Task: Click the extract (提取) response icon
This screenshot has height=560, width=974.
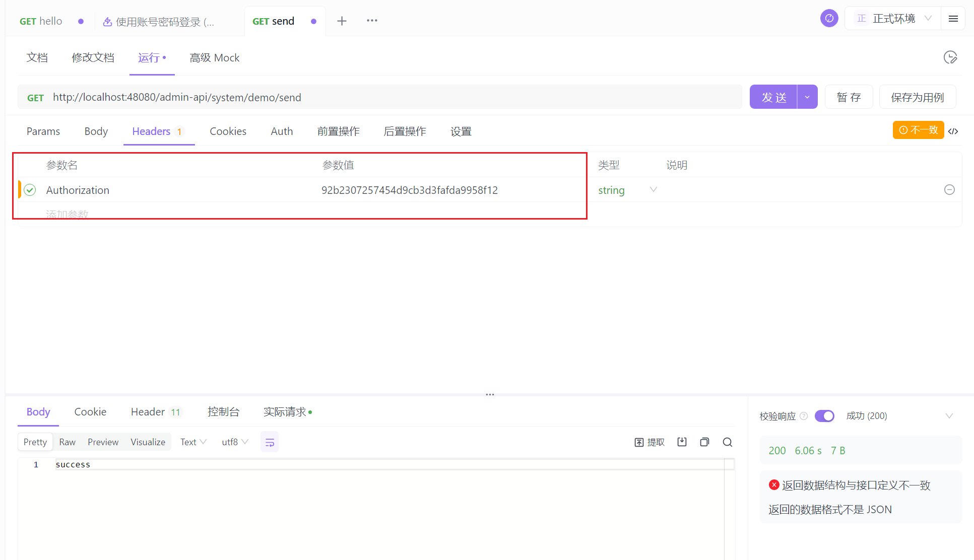Action: pos(650,442)
